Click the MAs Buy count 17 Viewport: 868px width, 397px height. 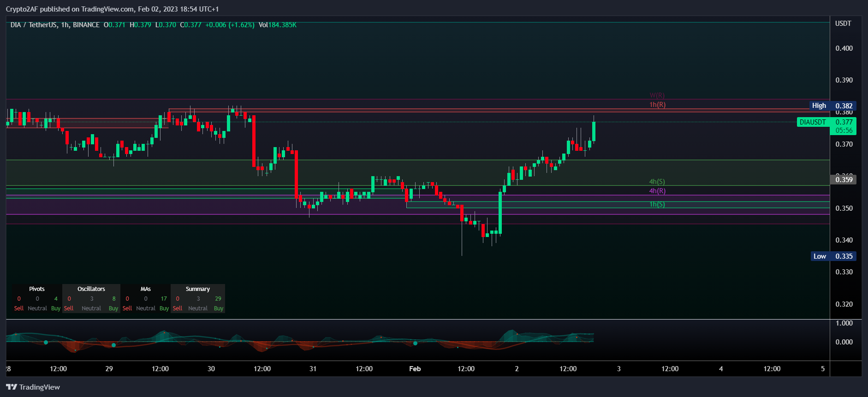tap(164, 299)
